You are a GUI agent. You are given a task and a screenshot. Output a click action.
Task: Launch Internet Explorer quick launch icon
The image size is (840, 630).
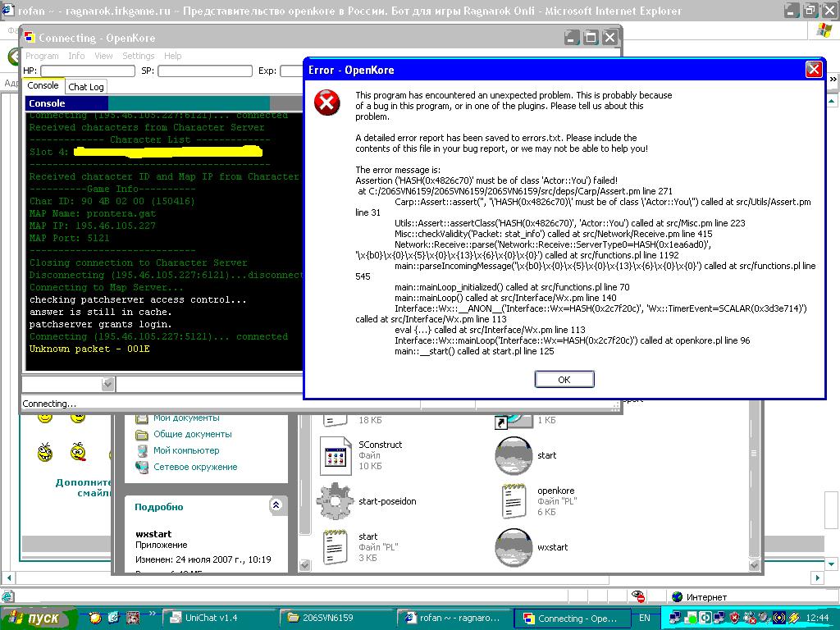click(x=113, y=618)
